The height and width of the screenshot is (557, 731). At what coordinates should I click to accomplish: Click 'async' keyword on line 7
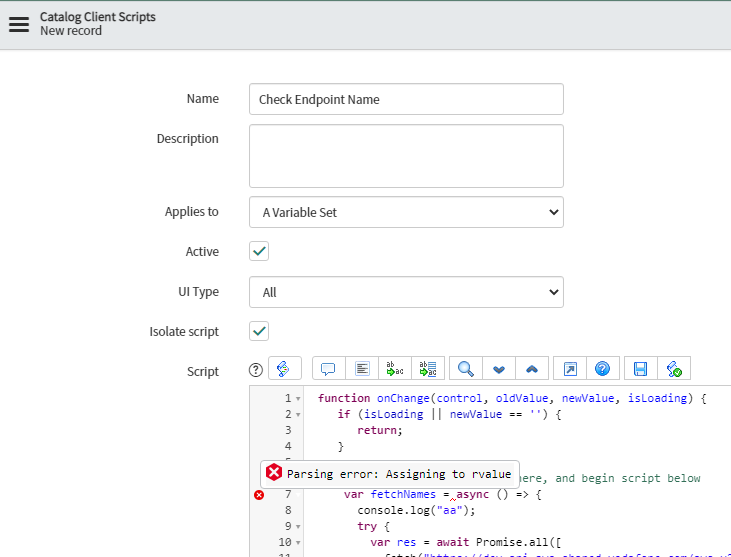pyautogui.click(x=473, y=494)
